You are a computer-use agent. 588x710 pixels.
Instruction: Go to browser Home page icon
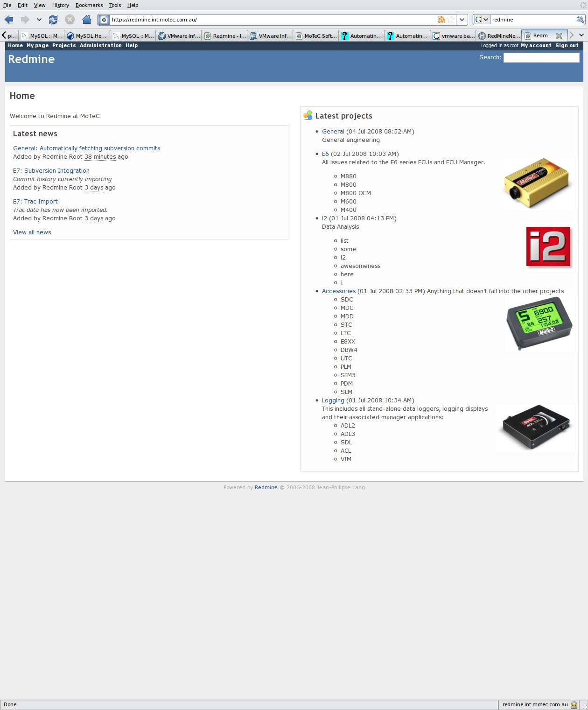[x=87, y=20]
